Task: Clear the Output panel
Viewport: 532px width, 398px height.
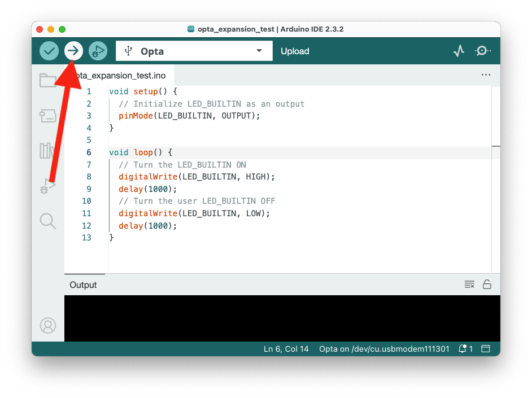Action: [469, 285]
